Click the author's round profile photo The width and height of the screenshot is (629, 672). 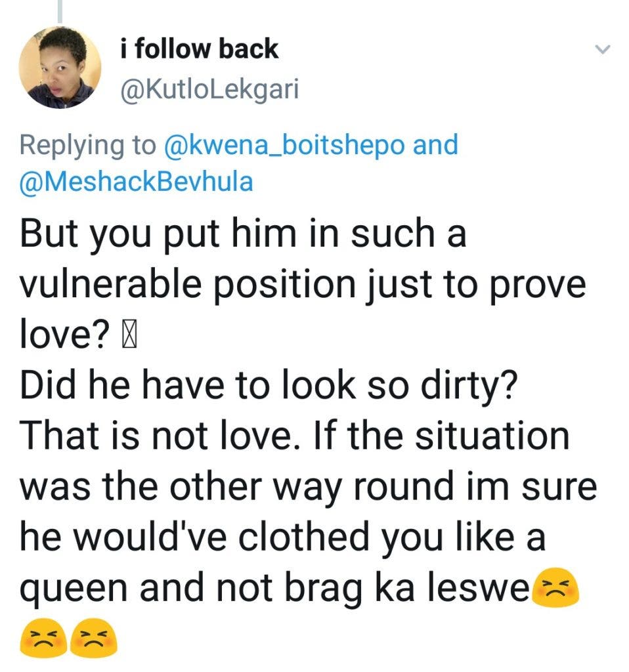click(60, 68)
